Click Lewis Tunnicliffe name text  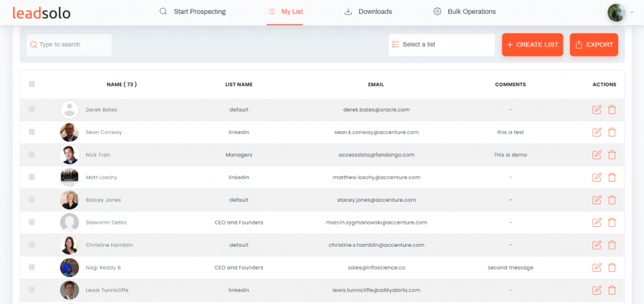pos(107,290)
